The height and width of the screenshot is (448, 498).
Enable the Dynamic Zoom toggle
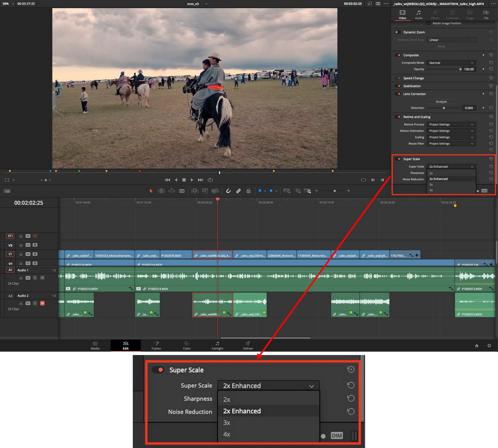tap(397, 32)
